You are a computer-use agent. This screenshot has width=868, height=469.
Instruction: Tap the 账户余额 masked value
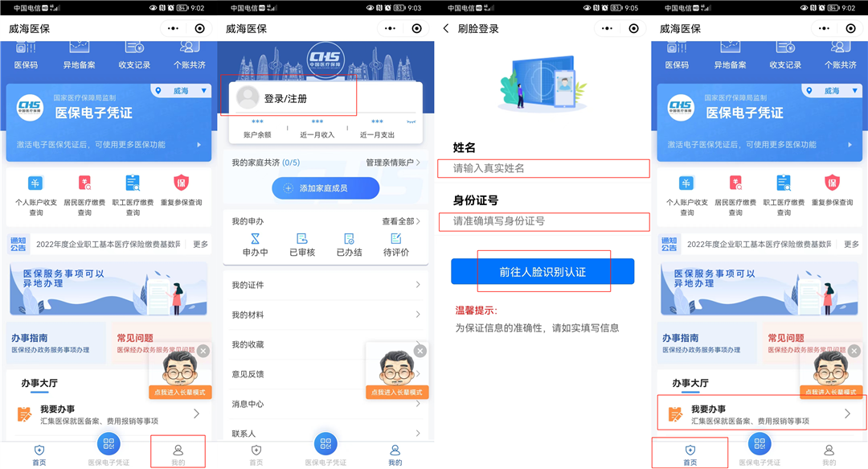257,122
